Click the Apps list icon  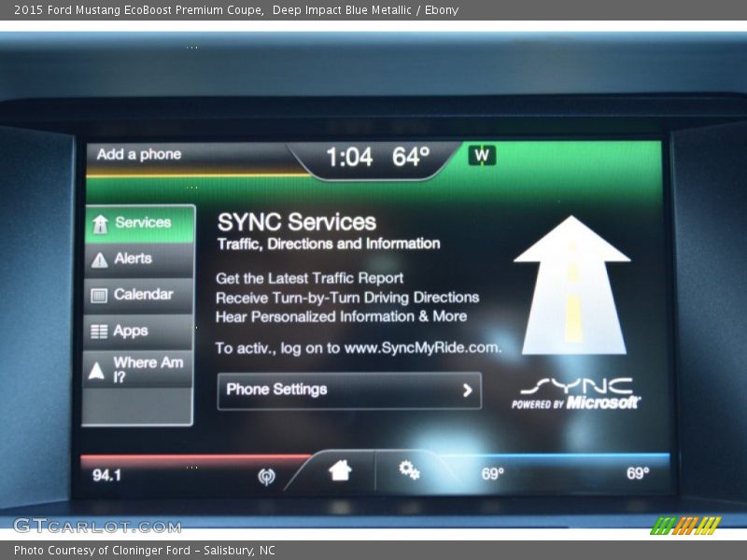pos(99,331)
